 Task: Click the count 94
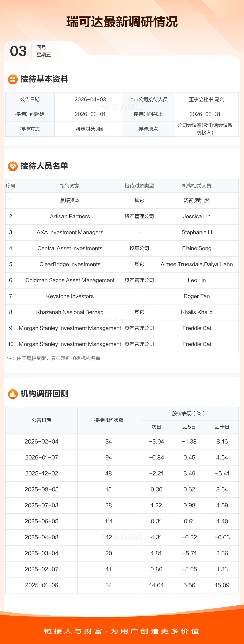[x=108, y=458]
